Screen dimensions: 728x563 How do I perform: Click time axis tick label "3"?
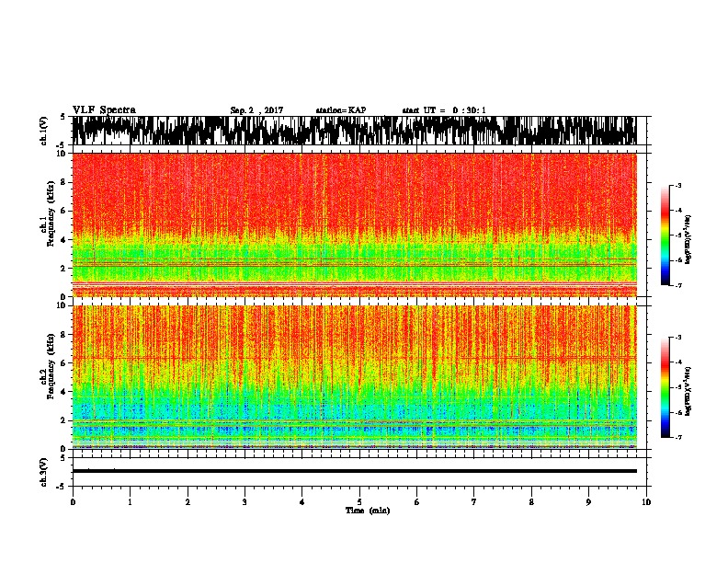coord(245,502)
